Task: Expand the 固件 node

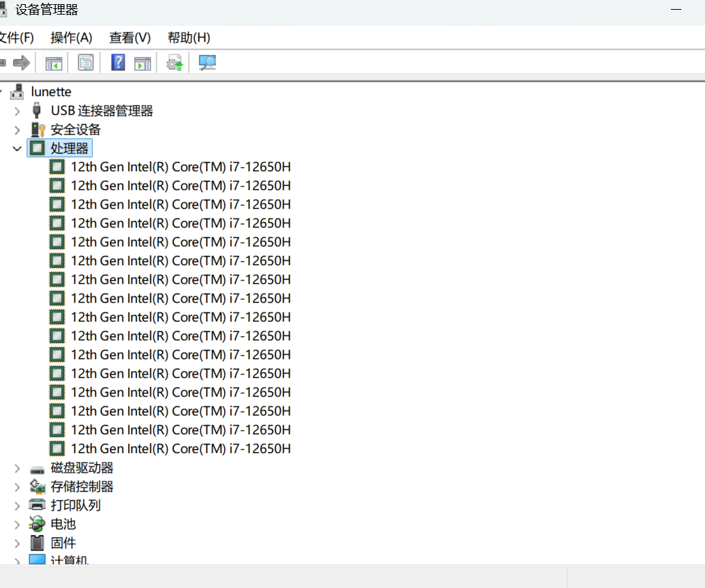Action: point(17,543)
